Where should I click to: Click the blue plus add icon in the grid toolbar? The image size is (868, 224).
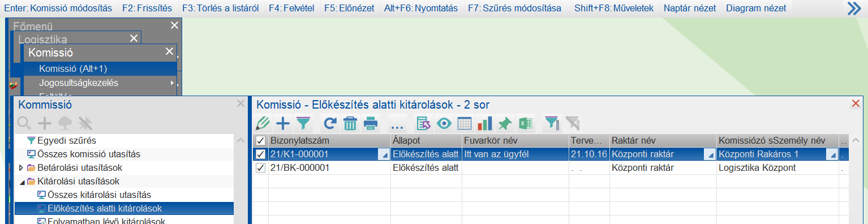(283, 123)
